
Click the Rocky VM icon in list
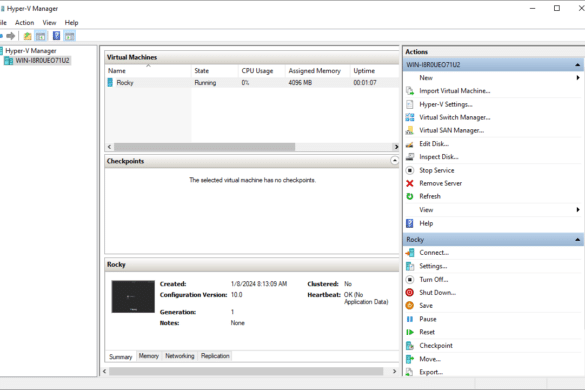[110, 82]
